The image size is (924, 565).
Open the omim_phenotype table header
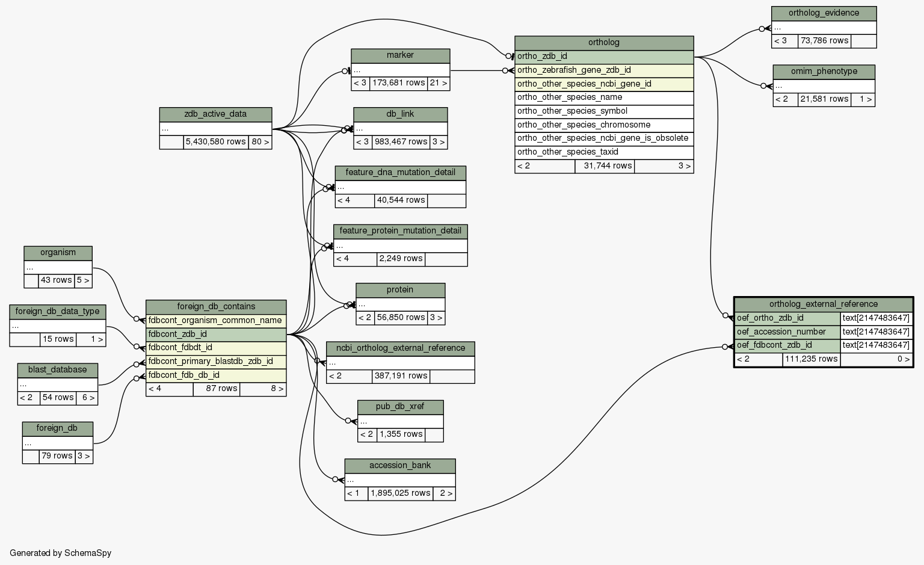click(x=824, y=72)
